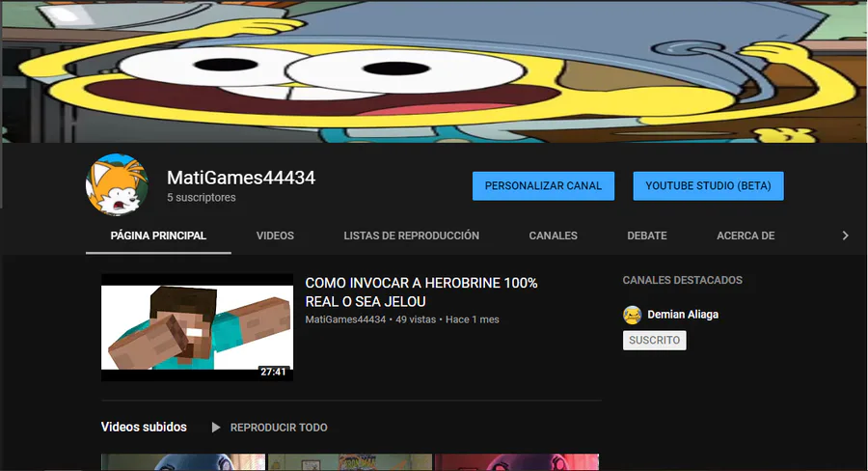Click the 49 vistas view count
Image resolution: width=868 pixels, height=471 pixels.
pos(415,319)
